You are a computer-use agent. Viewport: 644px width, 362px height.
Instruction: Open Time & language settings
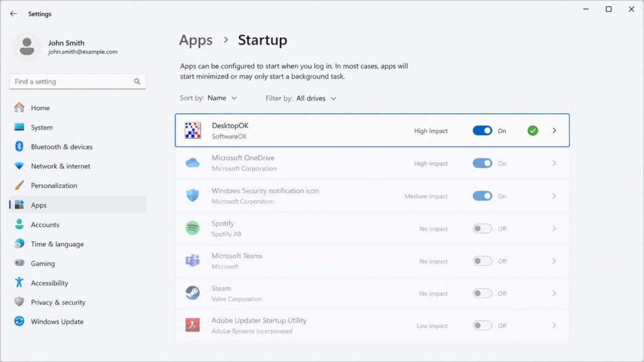[77, 244]
